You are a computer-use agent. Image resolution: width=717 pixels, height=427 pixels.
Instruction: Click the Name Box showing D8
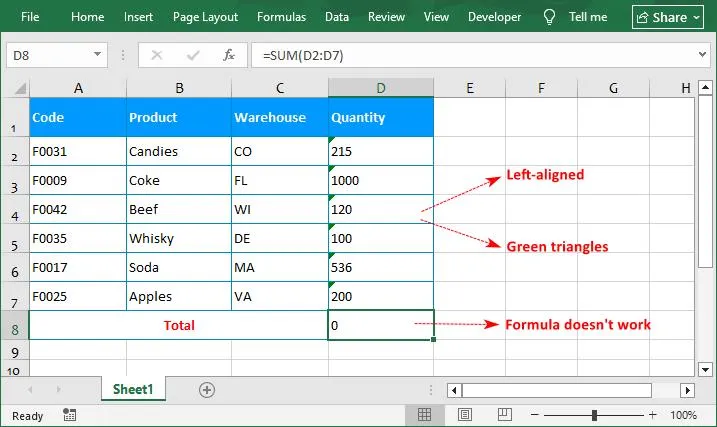point(50,55)
